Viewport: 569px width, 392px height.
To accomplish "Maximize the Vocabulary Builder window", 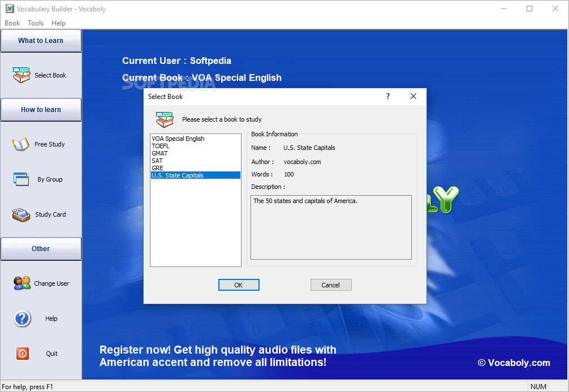I will coord(529,8).
